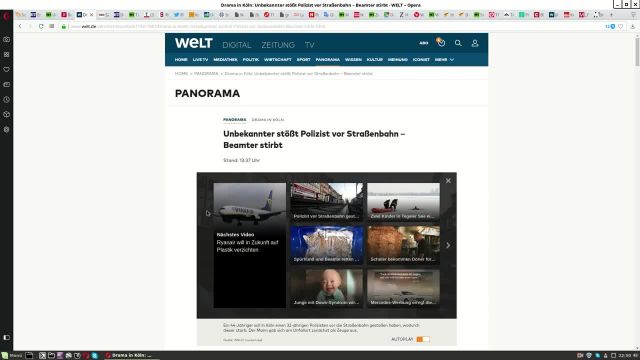Open POLITIK section in navigation
Image resolution: width=640 pixels, height=360 pixels.
click(x=251, y=60)
